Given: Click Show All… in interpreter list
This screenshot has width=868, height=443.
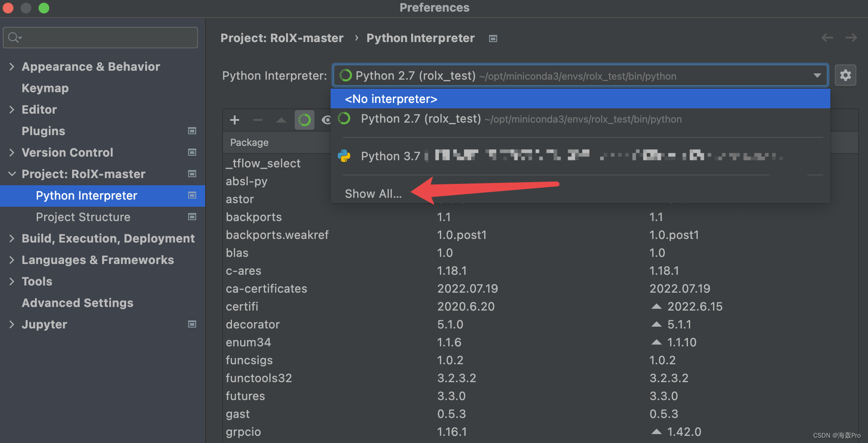Looking at the screenshot, I should (x=373, y=194).
